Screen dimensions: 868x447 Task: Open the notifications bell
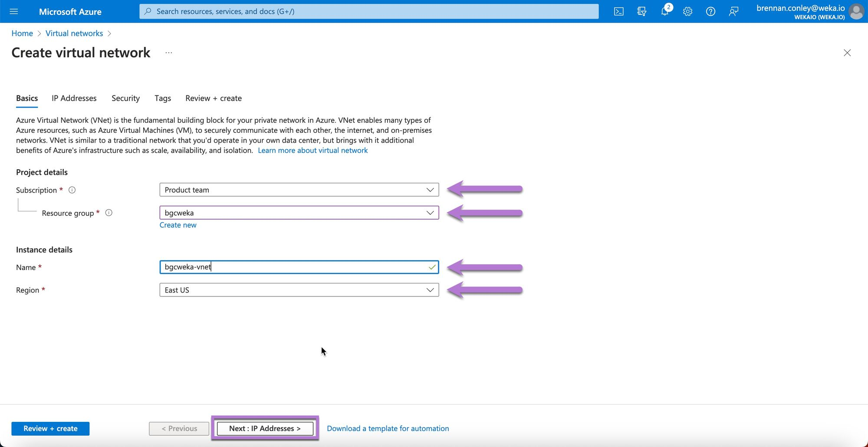pyautogui.click(x=664, y=12)
